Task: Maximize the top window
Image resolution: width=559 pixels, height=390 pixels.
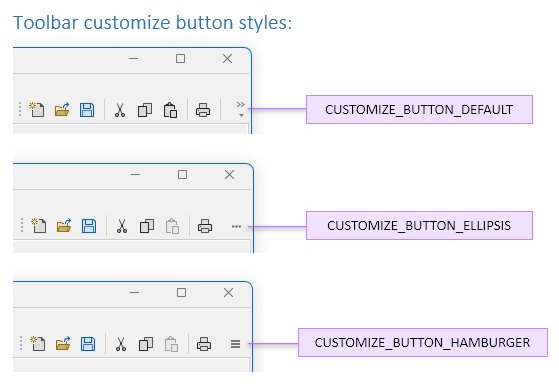Action: click(180, 58)
